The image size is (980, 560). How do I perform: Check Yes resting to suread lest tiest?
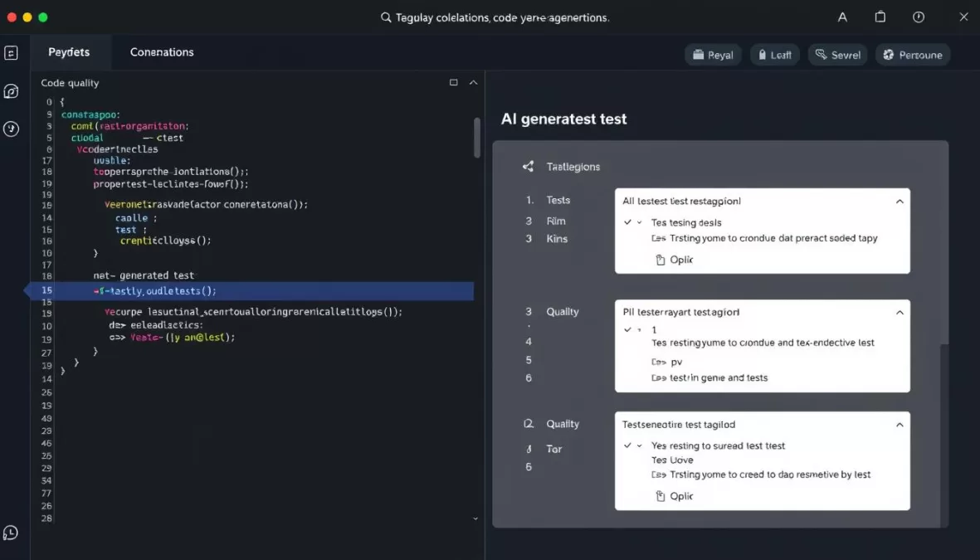(x=628, y=446)
